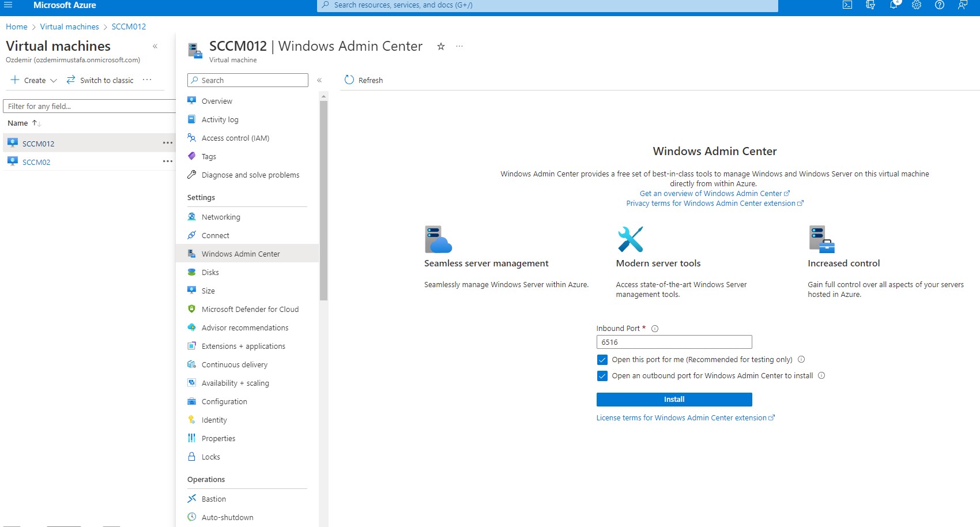Uncheck Open this port for me
The height and width of the screenshot is (527, 980).
(x=602, y=359)
